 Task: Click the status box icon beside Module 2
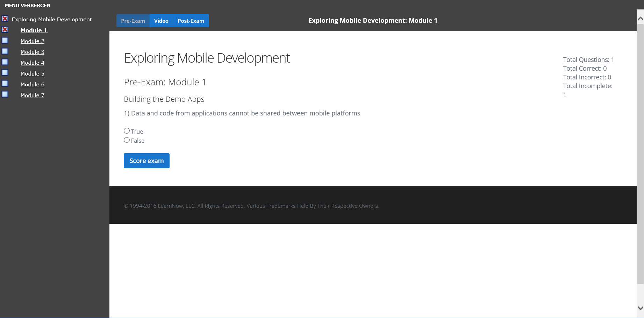tap(5, 41)
